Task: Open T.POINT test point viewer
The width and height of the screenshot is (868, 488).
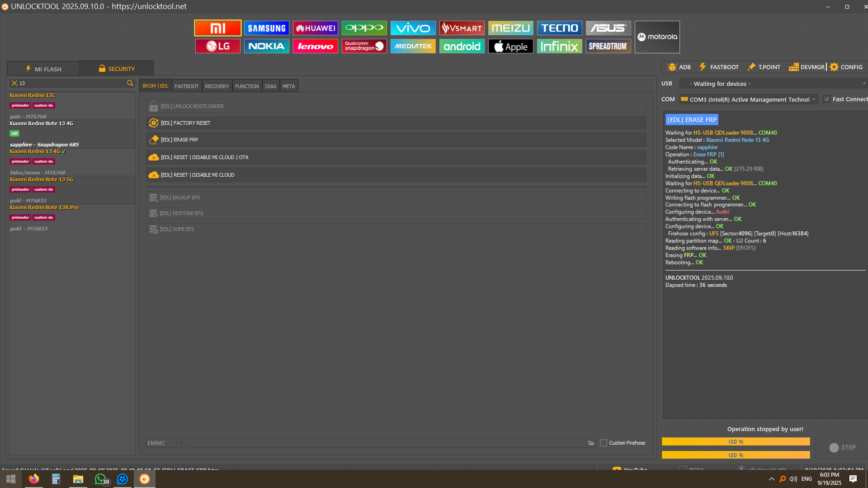Action: point(764,67)
